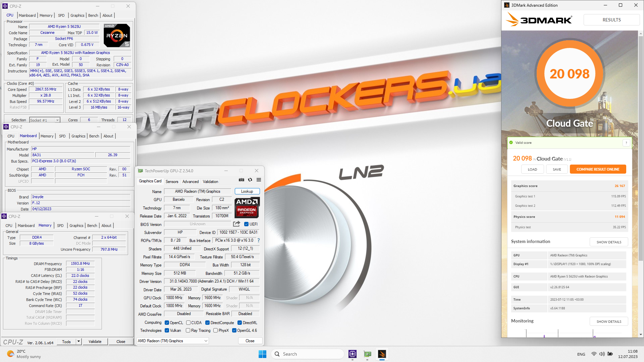
Task: Click the AMD Radeon Graphics logo
Action: [247, 207]
